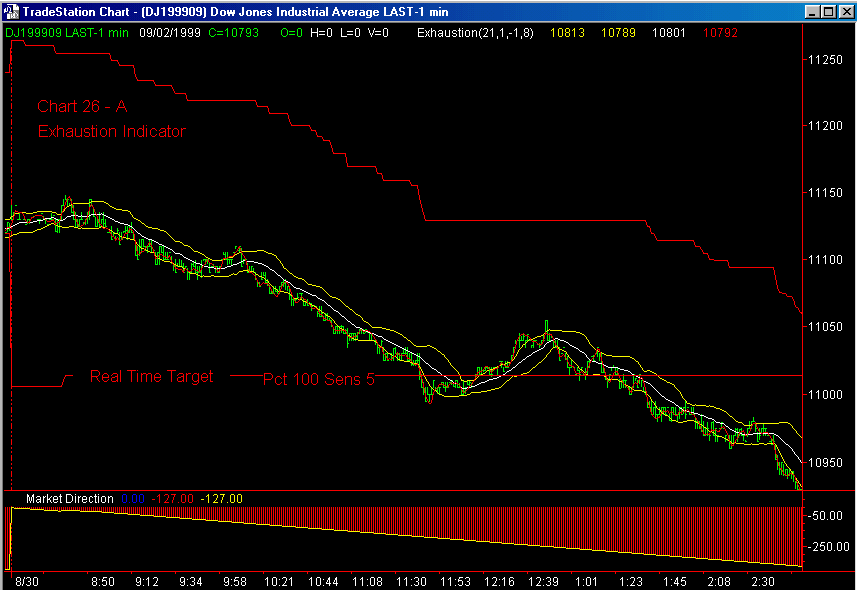Click the 11:30 time axis label
This screenshot has width=857, height=590.
[411, 582]
